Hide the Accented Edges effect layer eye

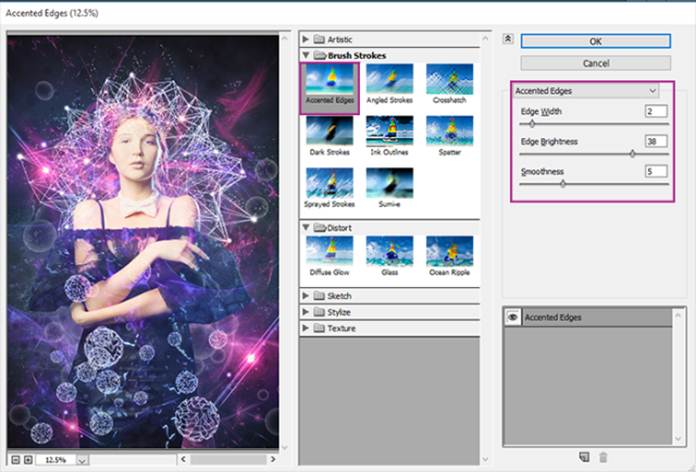[x=512, y=317]
